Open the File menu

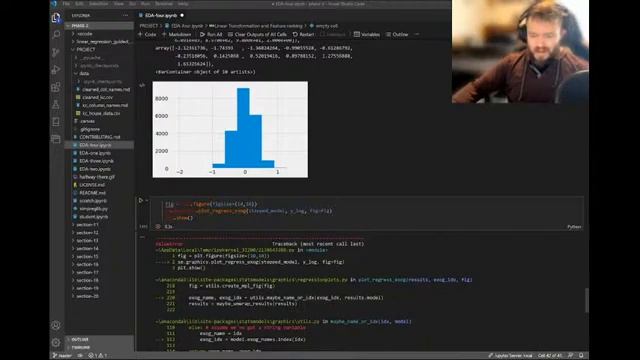click(67, 4)
